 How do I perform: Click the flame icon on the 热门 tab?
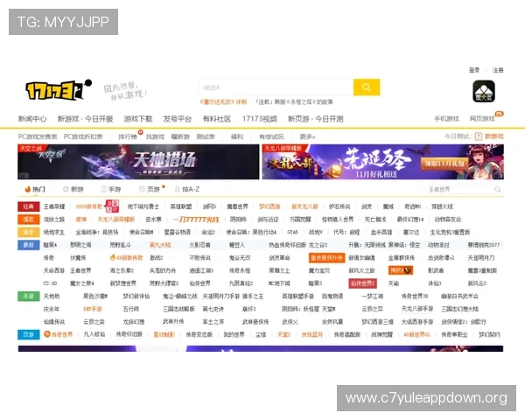pyautogui.click(x=28, y=189)
